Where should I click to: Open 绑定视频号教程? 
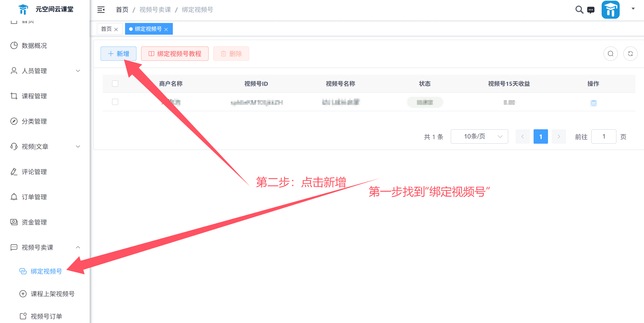(x=174, y=53)
